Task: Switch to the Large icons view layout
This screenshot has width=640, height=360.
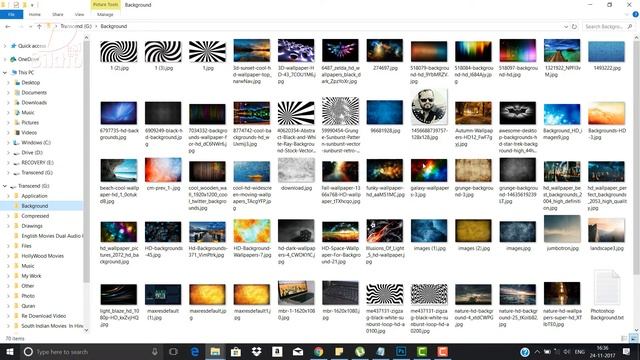Action: coord(633,338)
